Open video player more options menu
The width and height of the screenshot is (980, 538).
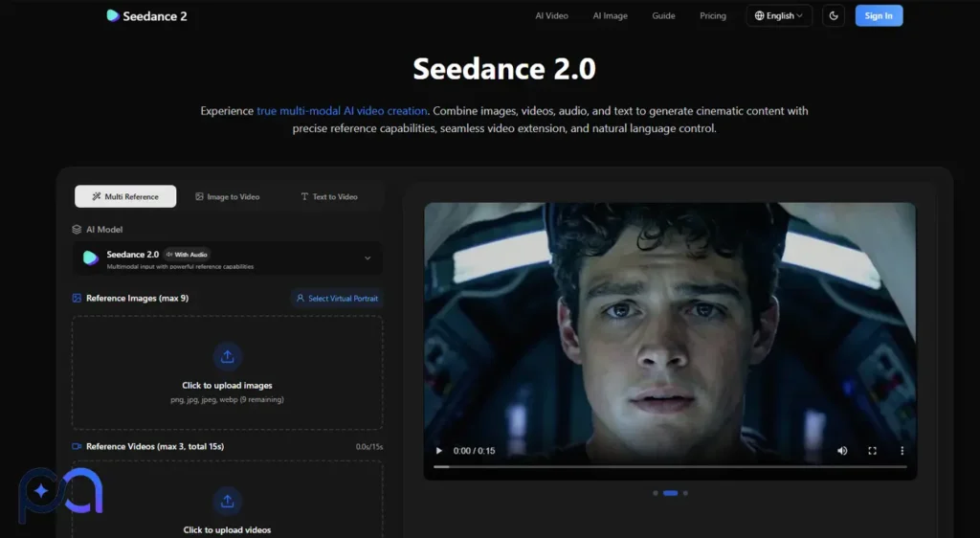point(902,451)
